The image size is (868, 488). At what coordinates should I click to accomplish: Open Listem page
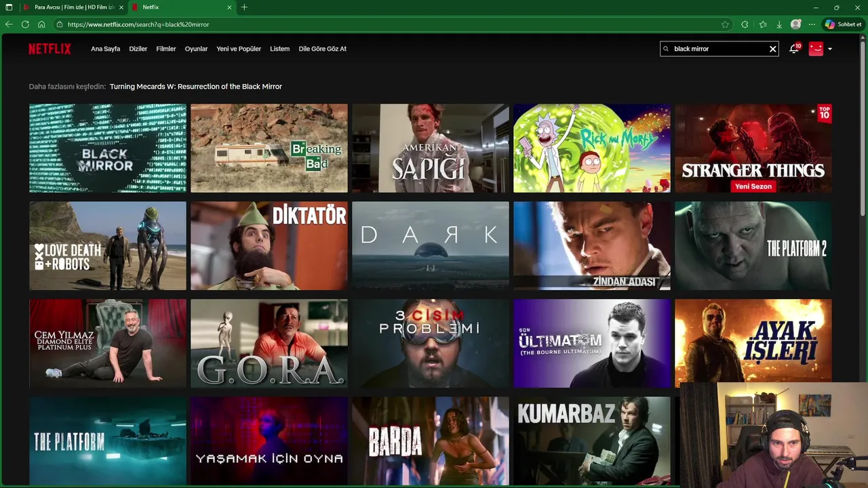point(280,49)
